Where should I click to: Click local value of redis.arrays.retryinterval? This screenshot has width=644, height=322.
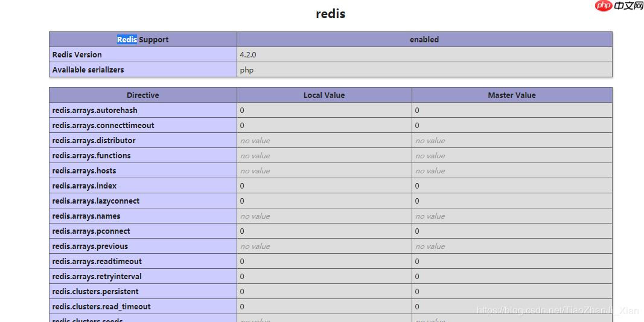tap(242, 276)
